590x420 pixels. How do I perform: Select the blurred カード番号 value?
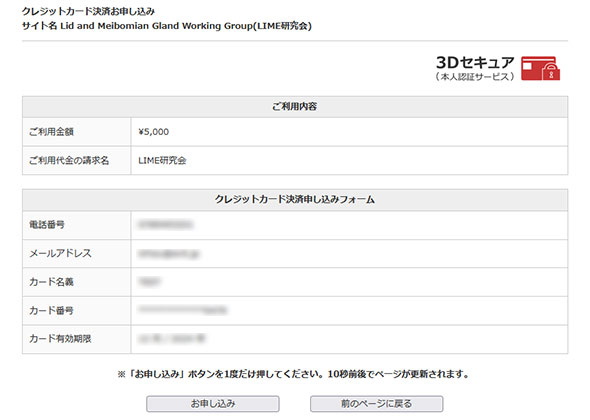(183, 310)
